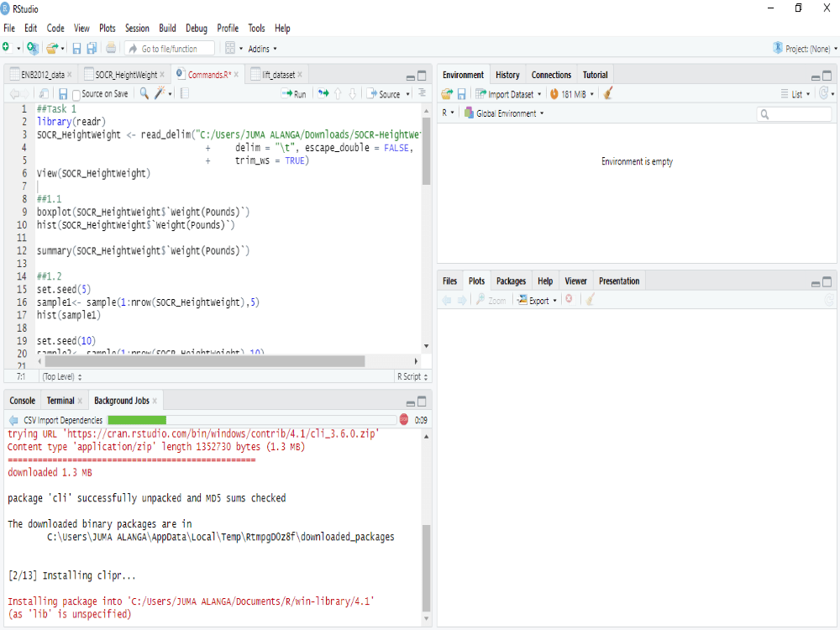
Task: Click the New File icon in toolbar
Action: click(7, 48)
